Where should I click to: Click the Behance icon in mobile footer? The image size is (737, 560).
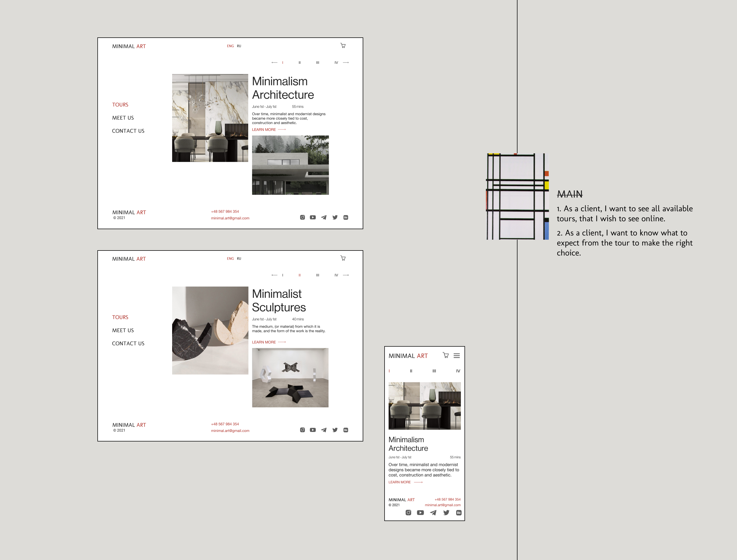coord(459,513)
